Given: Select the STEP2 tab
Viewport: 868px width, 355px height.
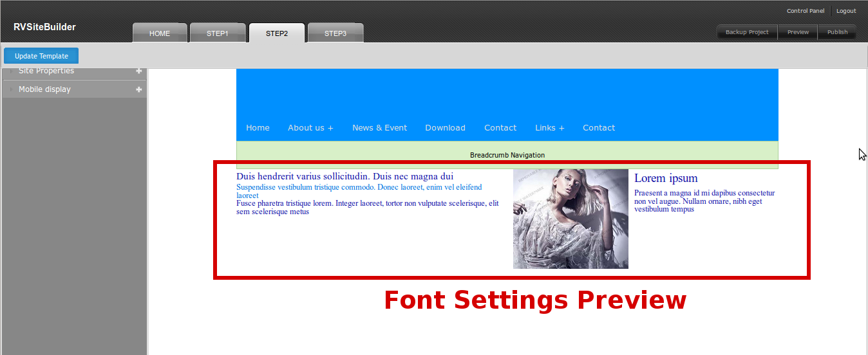Looking at the screenshot, I should point(277,33).
